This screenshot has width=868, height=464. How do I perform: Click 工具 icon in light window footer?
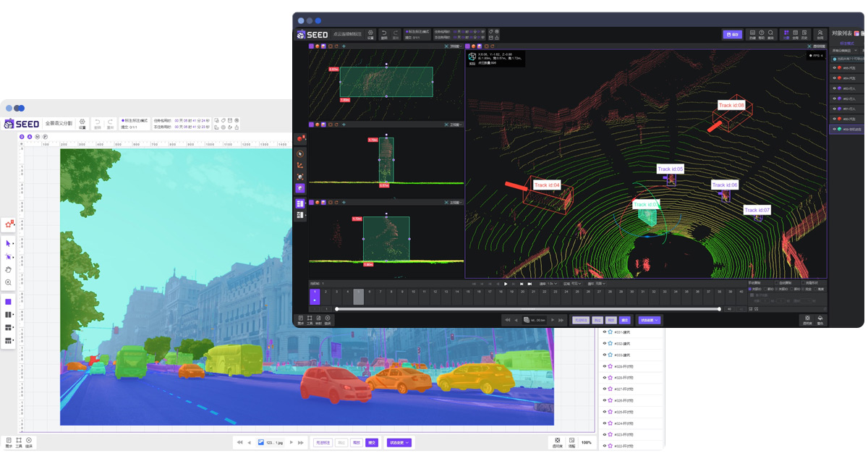(x=19, y=442)
